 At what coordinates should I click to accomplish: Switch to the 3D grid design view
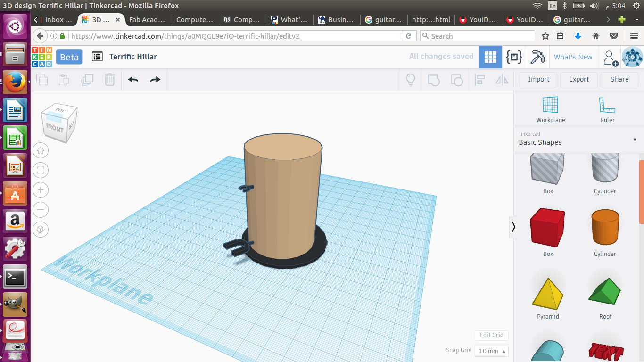pos(490,57)
